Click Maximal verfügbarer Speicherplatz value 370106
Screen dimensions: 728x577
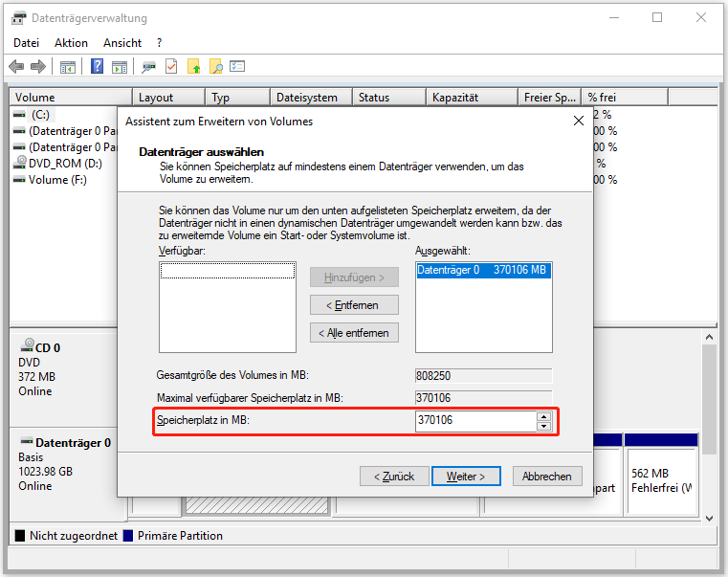click(x=483, y=398)
